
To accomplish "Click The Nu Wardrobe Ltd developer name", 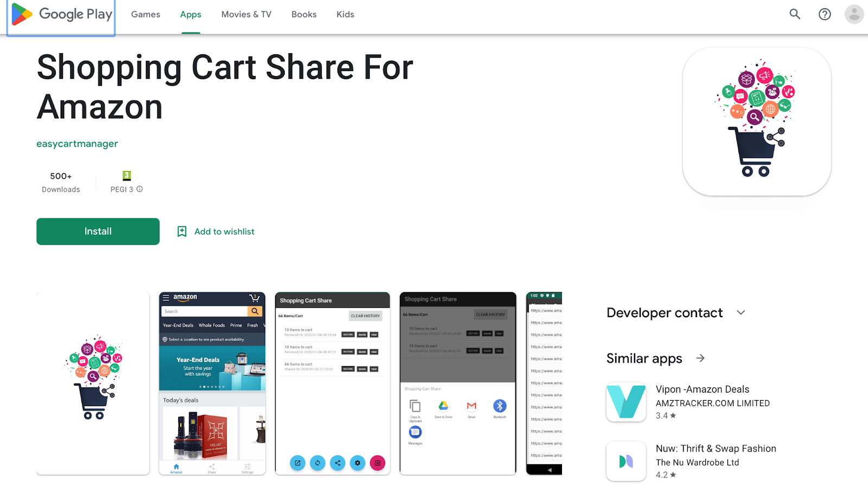I will tap(697, 462).
